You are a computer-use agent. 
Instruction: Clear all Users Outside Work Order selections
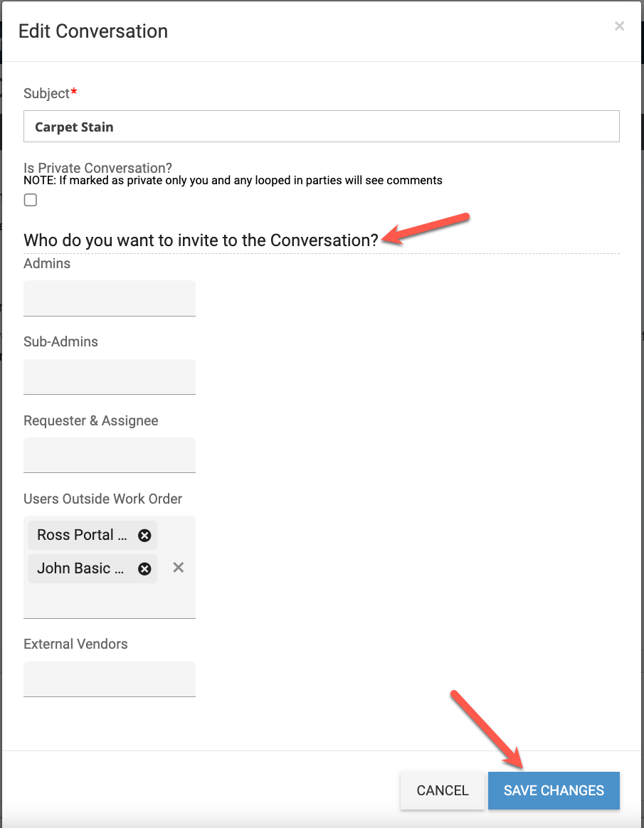179,568
